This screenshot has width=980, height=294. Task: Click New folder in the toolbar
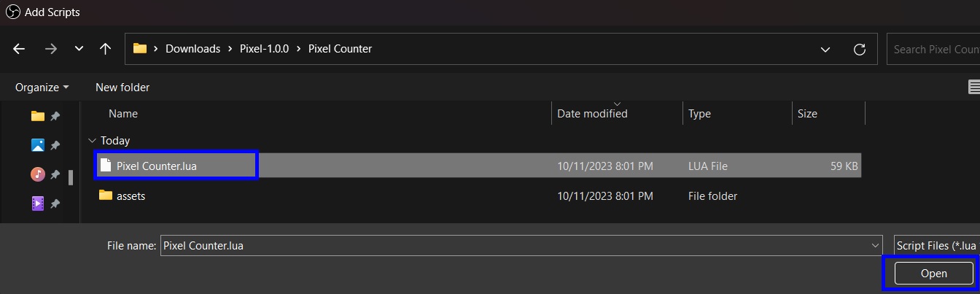coord(122,87)
